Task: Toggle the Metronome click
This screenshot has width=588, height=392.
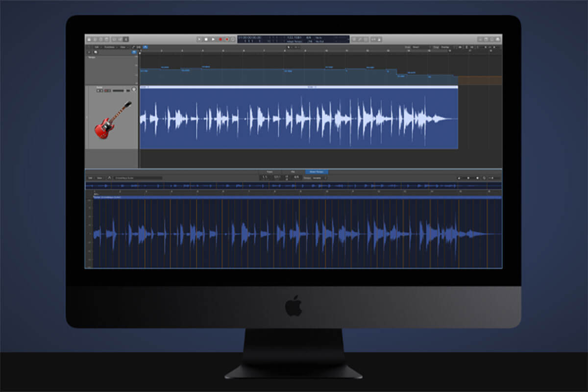Action: tap(379, 39)
